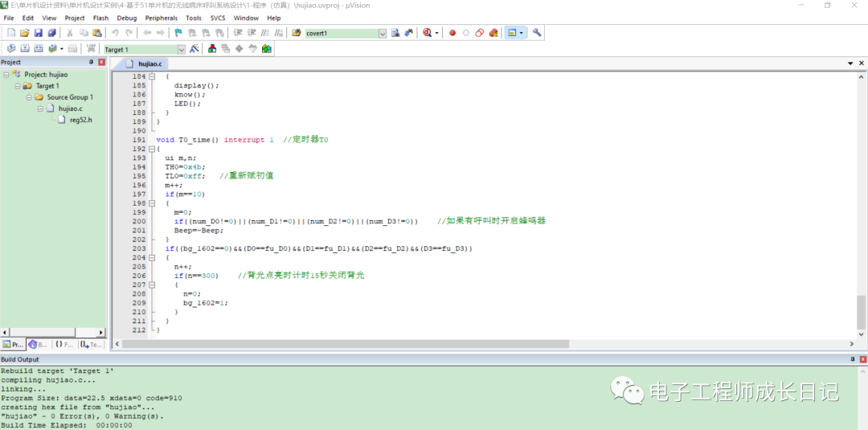
Task: Toggle enable/disable breakpoint circle icon
Action: point(465,33)
